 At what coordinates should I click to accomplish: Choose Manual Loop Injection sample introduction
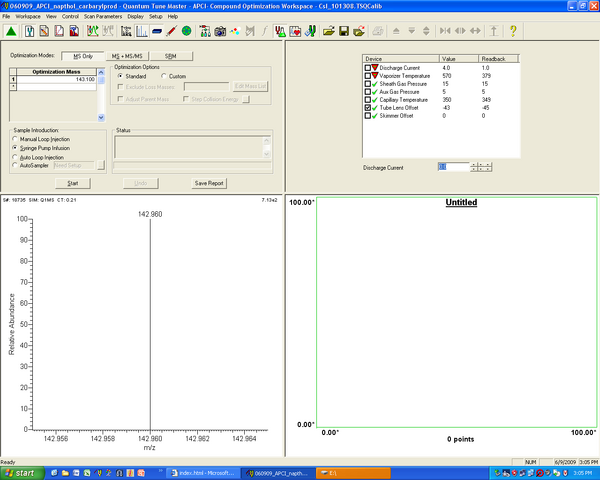click(x=15, y=138)
